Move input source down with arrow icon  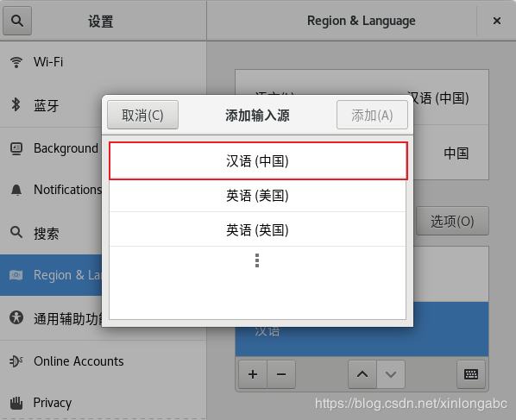tap(391, 374)
